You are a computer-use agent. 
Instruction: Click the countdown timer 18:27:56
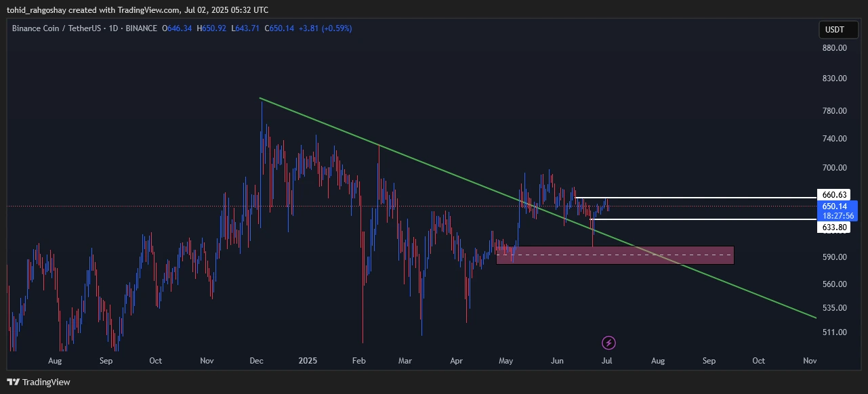(x=838, y=215)
